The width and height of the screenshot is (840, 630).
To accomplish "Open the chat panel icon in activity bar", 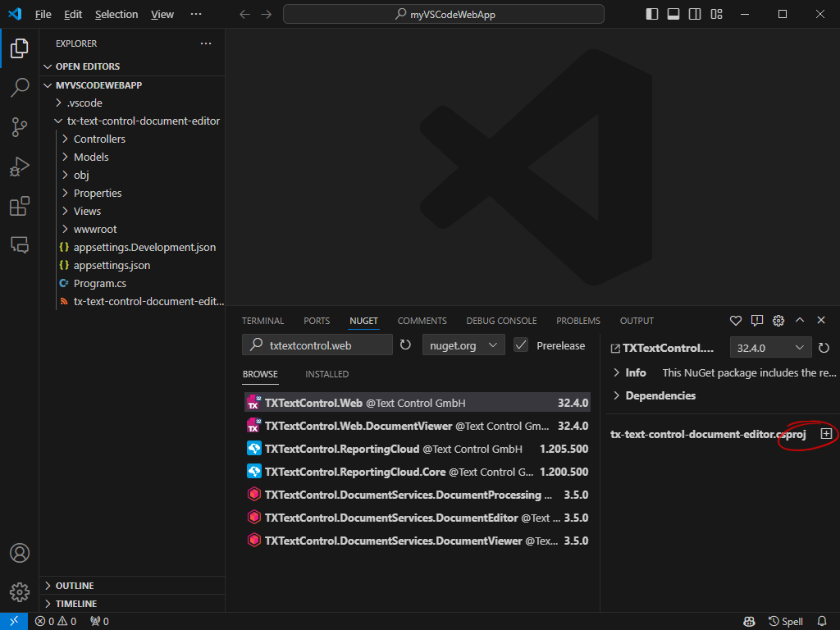I will point(20,245).
